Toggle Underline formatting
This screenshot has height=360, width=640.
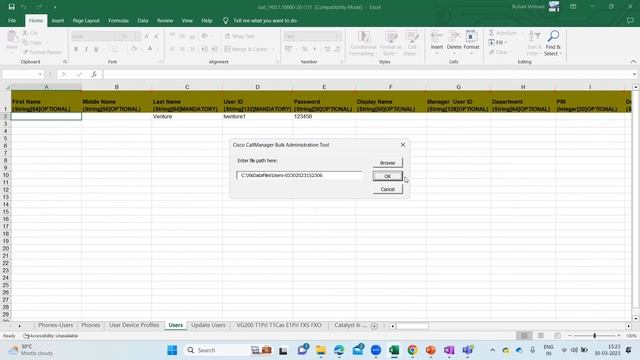coord(96,49)
